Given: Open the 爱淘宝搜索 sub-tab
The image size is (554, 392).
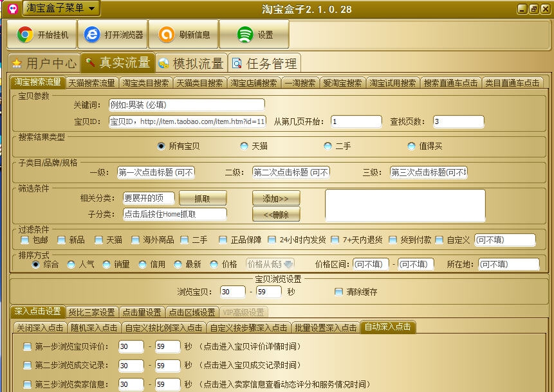Looking at the screenshot, I should click(x=342, y=83).
